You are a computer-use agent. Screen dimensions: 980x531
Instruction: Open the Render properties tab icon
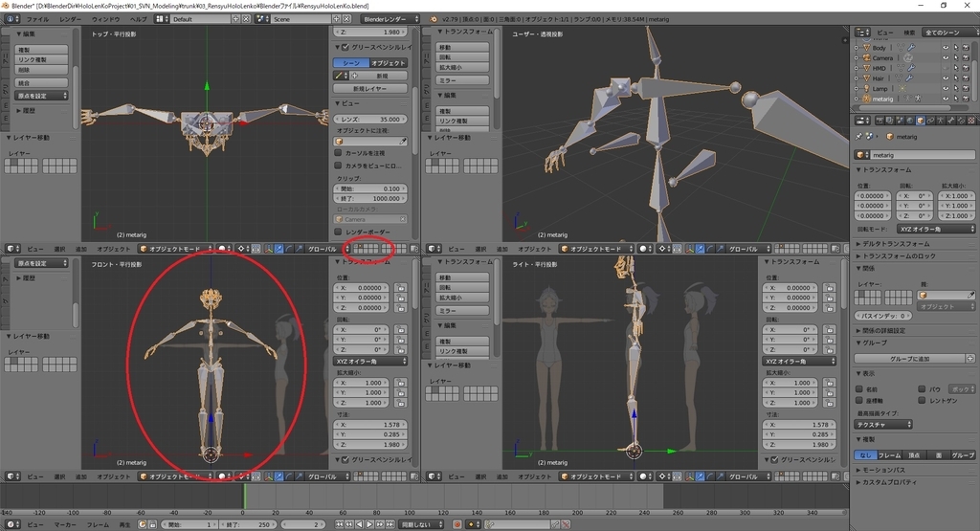(x=880, y=120)
